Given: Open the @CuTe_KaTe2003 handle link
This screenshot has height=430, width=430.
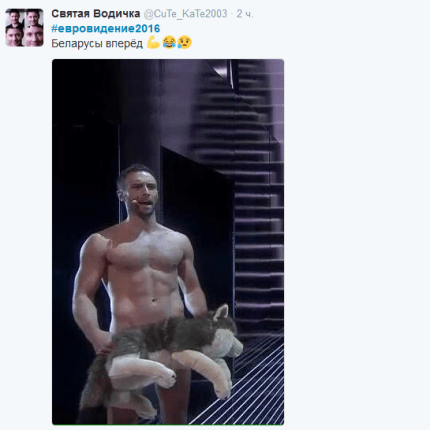Looking at the screenshot, I should click(185, 14).
